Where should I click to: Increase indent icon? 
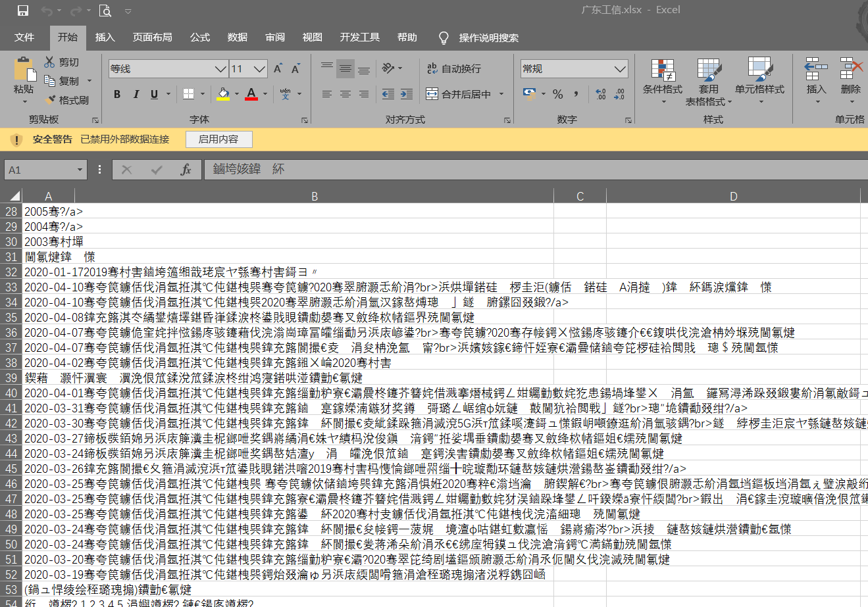point(407,94)
